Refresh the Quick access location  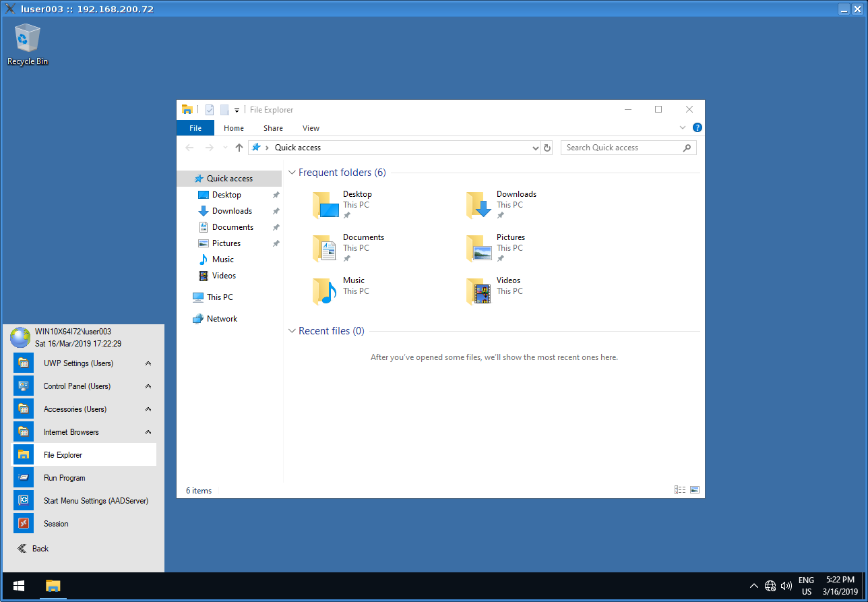click(547, 148)
